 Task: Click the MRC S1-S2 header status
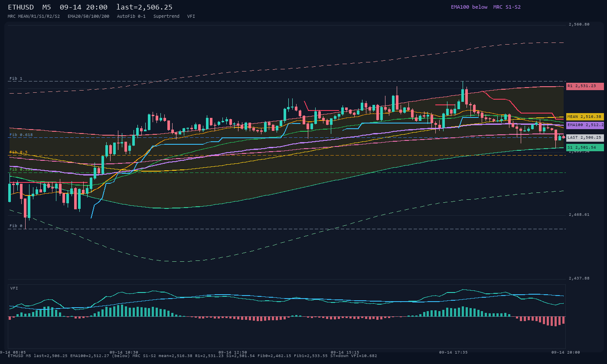[x=507, y=7]
